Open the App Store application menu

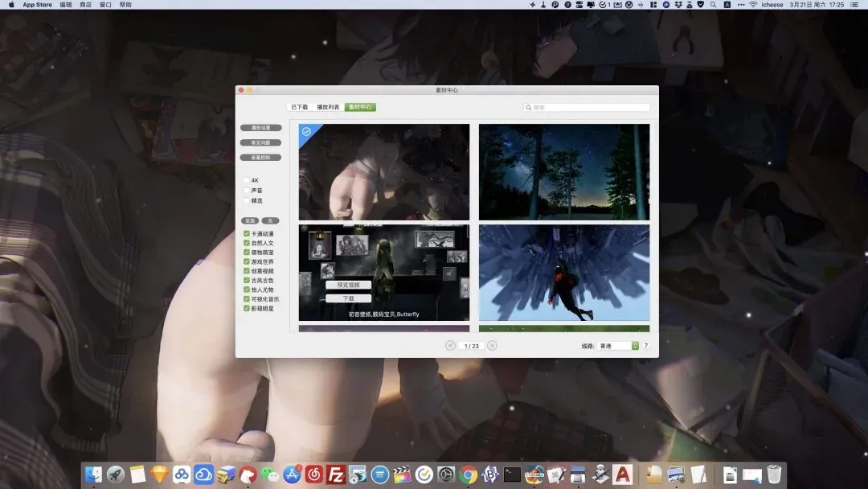click(37, 5)
